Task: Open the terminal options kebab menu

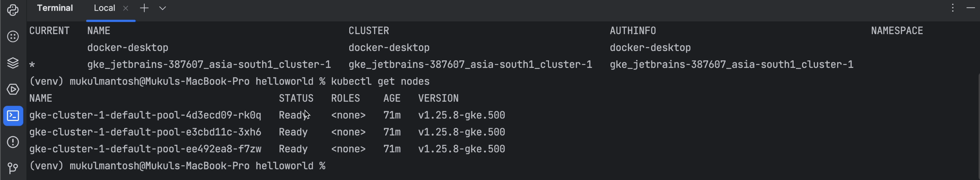Action: point(953,8)
